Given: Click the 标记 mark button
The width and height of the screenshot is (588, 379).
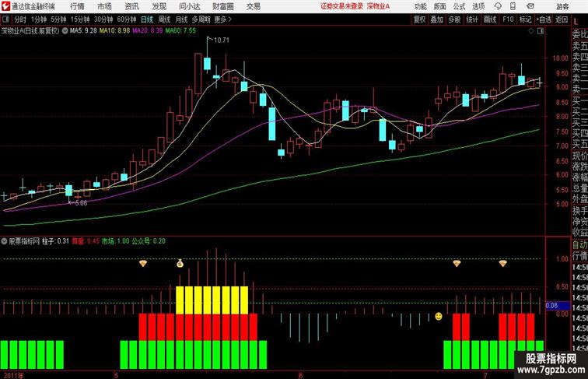Looking at the screenshot, I should click(525, 19).
